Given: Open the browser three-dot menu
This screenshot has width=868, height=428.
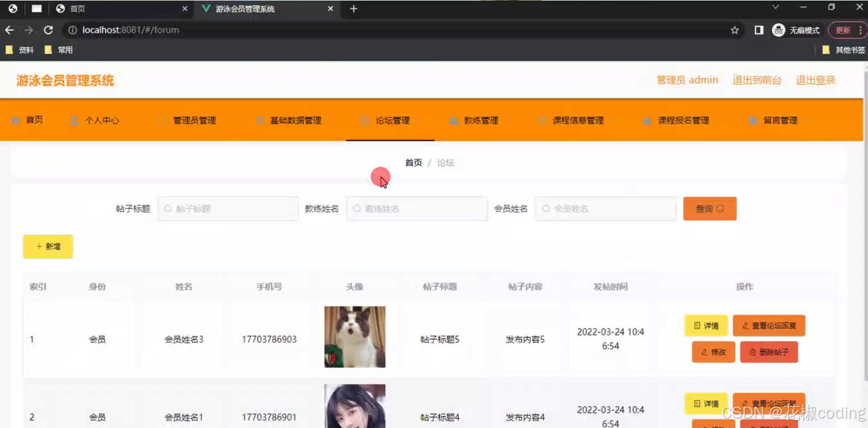Looking at the screenshot, I should (860, 30).
